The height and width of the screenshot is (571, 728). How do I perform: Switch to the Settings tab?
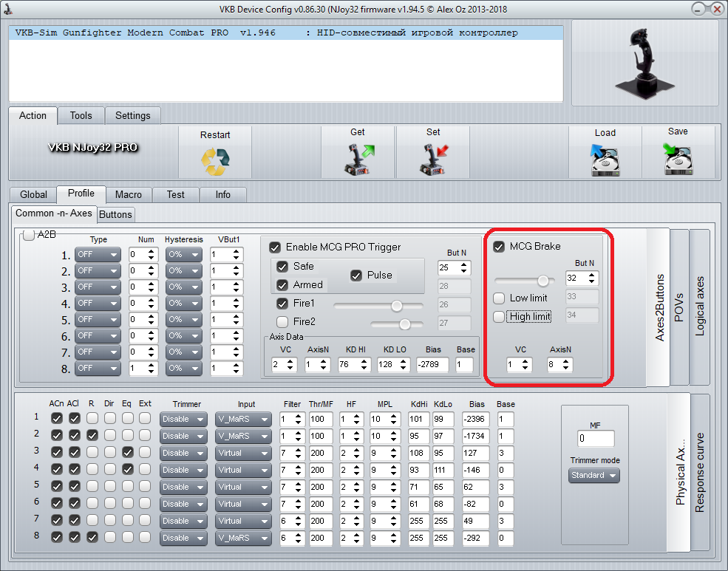point(133,116)
